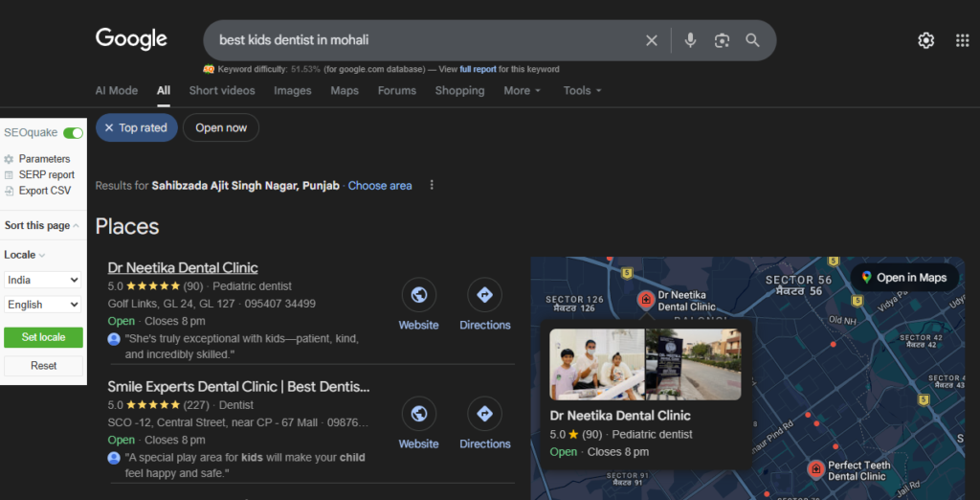Click the Parameters link in SEOquake panel
This screenshot has width=980, height=500.
click(44, 159)
